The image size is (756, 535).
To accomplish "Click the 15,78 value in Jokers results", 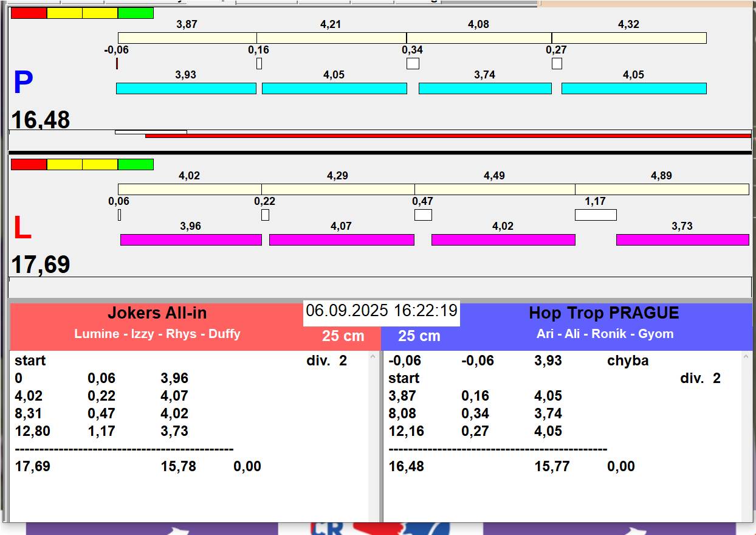I will (179, 466).
